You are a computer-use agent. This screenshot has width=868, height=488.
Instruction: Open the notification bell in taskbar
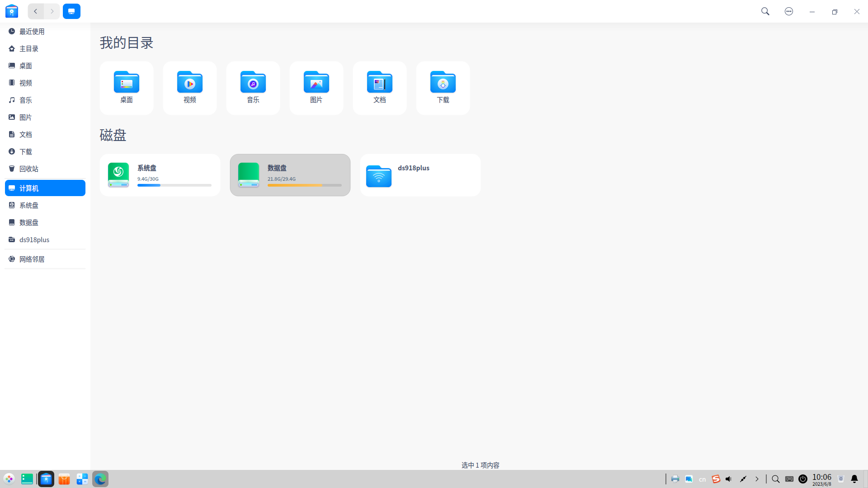pyautogui.click(x=854, y=479)
